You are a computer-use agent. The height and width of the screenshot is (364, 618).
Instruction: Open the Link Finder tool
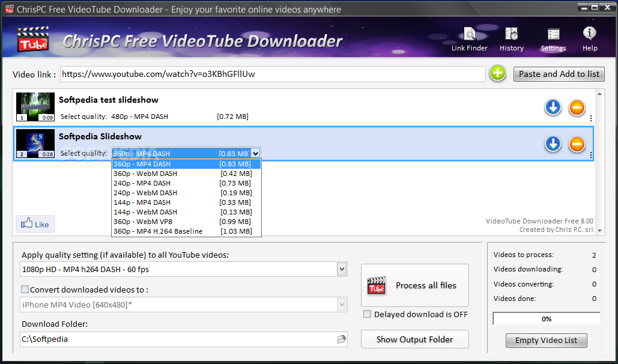(470, 40)
